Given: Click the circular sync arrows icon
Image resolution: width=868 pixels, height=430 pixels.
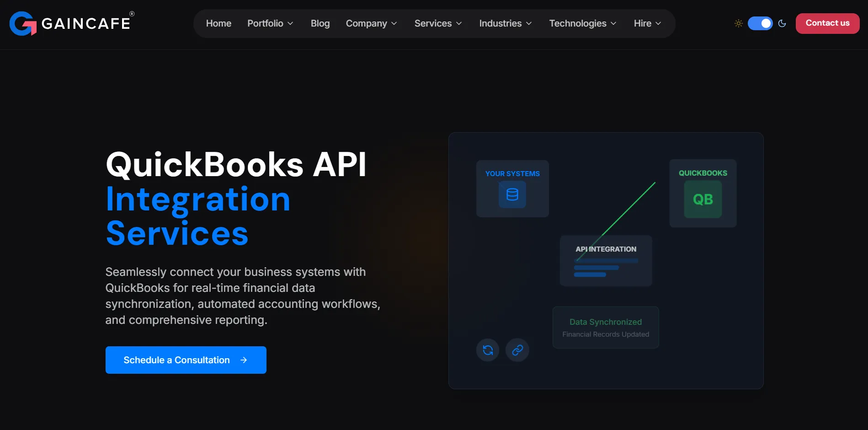Looking at the screenshot, I should [488, 350].
